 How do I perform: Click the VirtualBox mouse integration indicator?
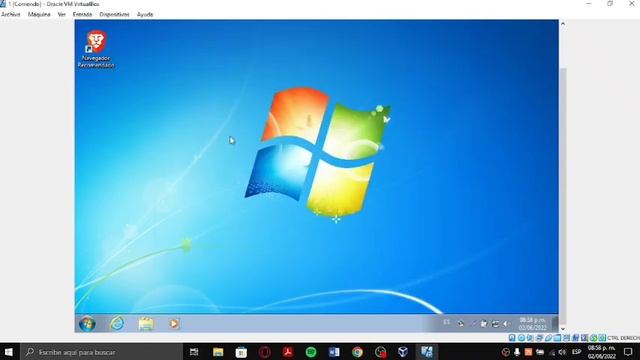[593, 338]
